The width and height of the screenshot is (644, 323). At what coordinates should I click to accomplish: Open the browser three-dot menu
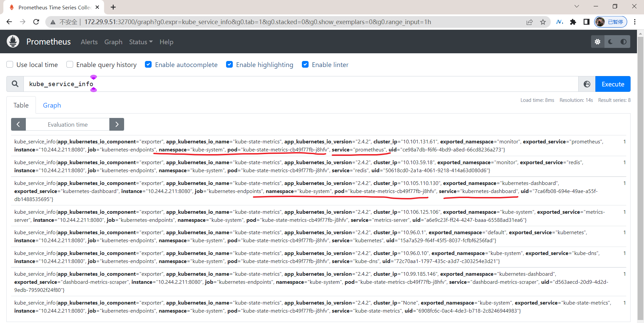tap(635, 22)
